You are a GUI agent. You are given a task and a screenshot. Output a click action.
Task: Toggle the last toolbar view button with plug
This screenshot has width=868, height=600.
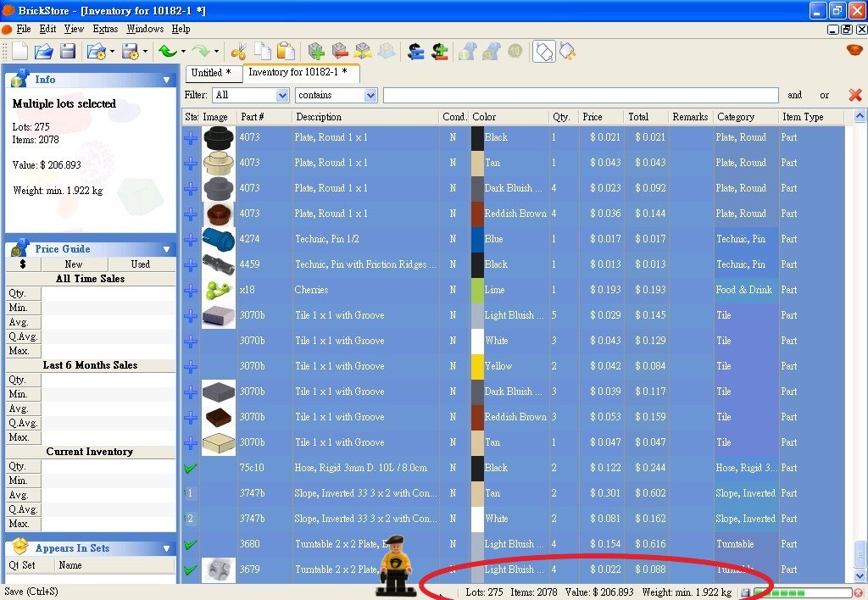click(567, 52)
